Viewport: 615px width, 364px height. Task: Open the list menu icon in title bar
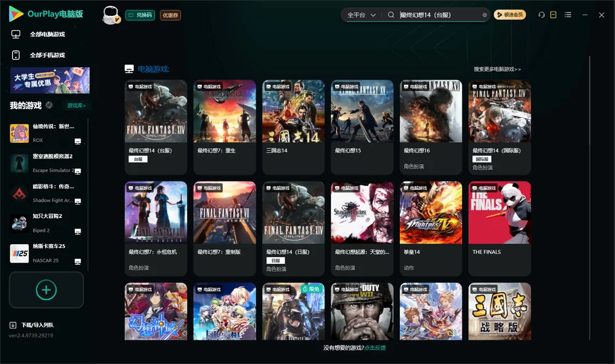pyautogui.click(x=568, y=15)
